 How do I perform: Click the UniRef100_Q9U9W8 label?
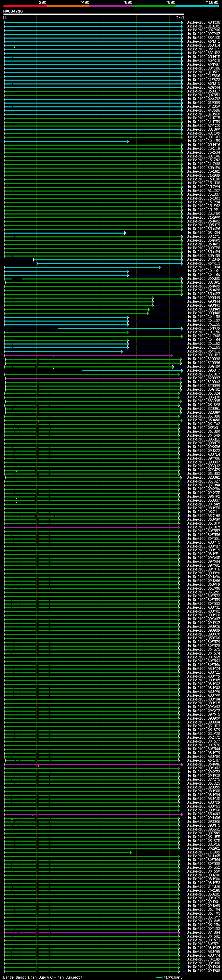click(203, 971)
